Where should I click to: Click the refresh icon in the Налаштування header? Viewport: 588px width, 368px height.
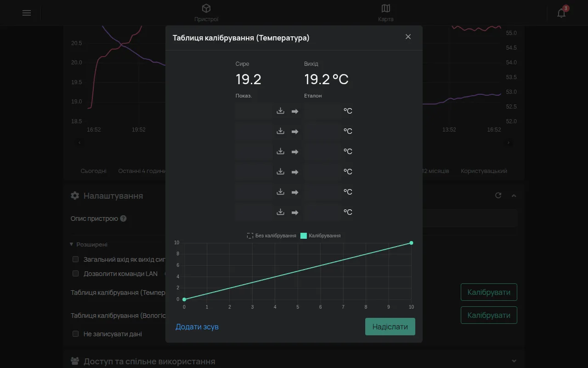coord(498,195)
